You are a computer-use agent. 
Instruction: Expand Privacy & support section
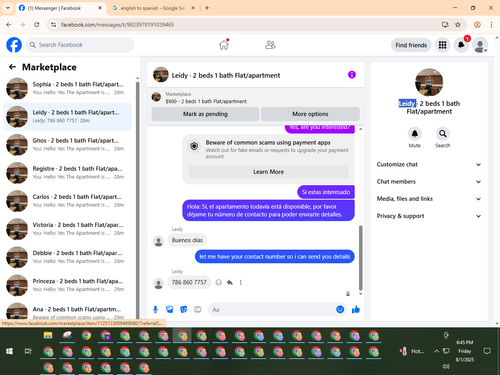coord(429,216)
